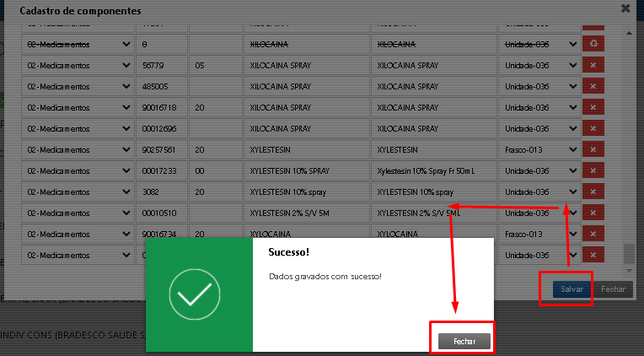The image size is (644, 356).
Task: Click the description Xylestesin 10% Spray Fr 50mL
Action: click(x=434, y=170)
